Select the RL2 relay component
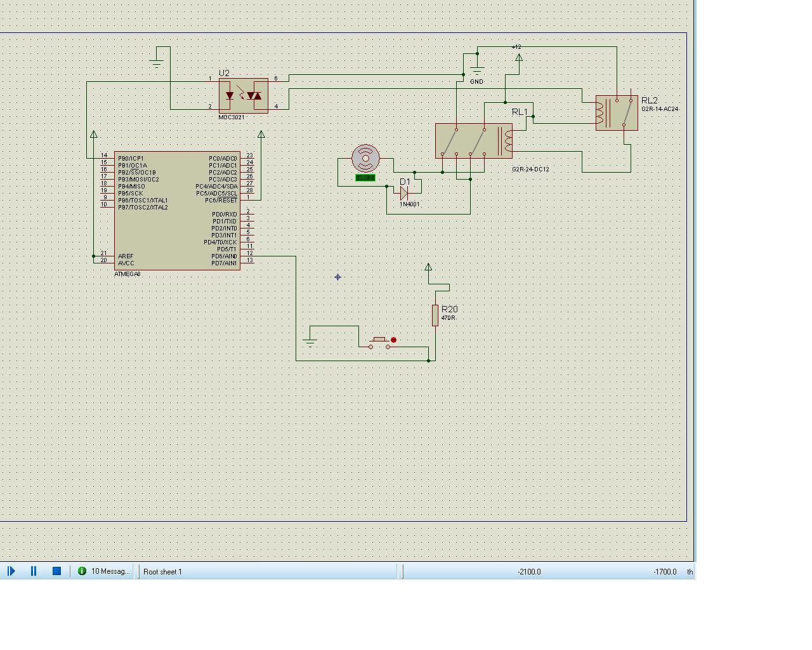The width and height of the screenshot is (812, 650). click(x=617, y=113)
